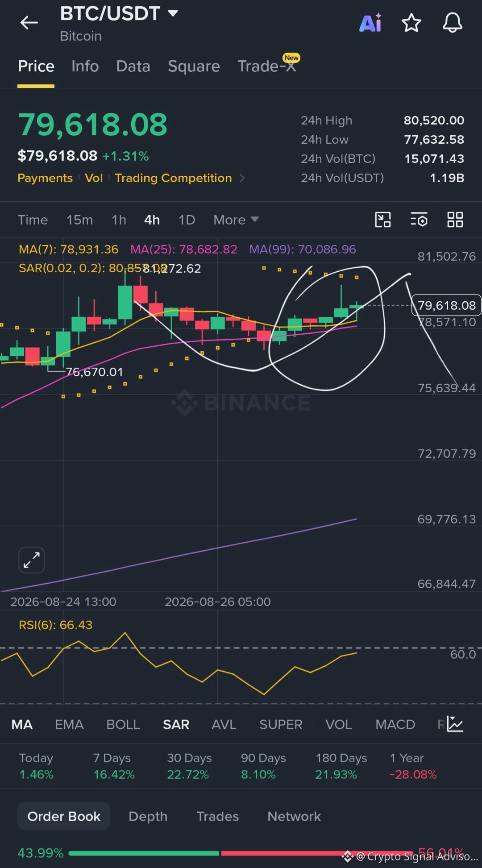482x868 pixels.
Task: Toggle the MACD sub-indicator
Action: (395, 724)
